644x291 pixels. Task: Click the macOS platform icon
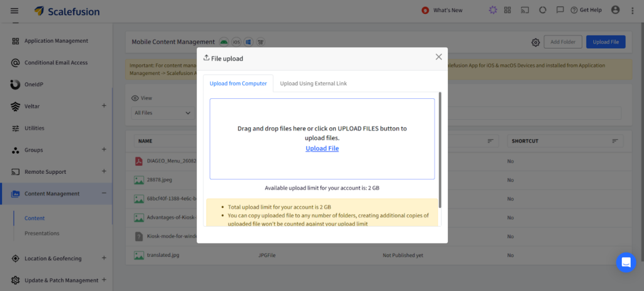coord(260,42)
